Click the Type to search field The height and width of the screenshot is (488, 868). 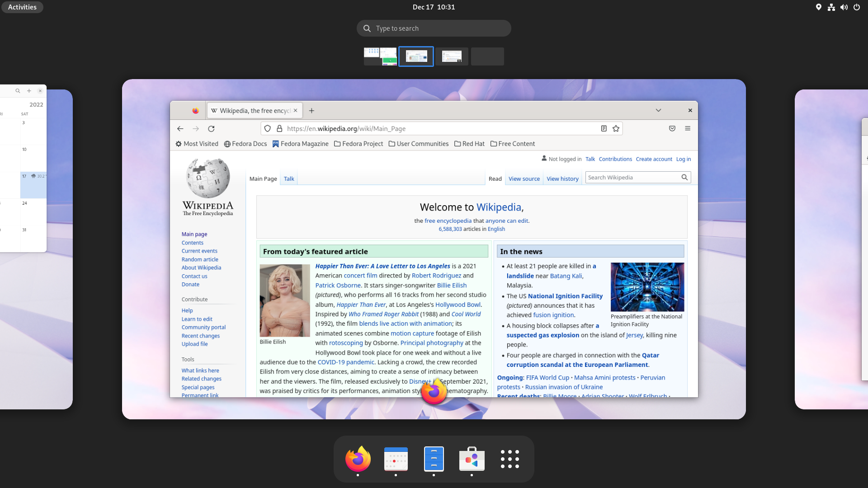434,28
